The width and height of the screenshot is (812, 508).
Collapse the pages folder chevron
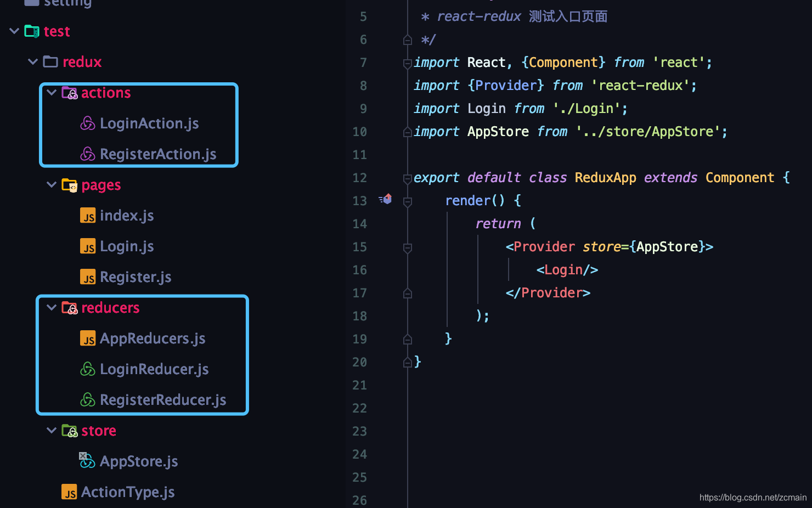(x=52, y=184)
